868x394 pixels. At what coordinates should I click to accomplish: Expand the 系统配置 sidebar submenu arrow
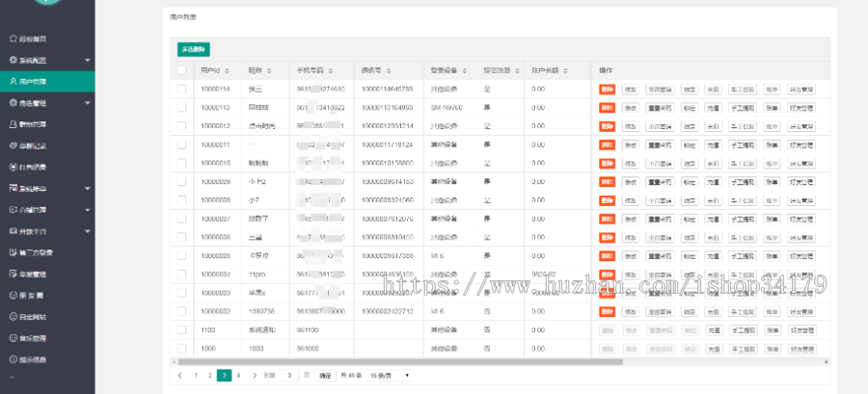click(x=88, y=60)
